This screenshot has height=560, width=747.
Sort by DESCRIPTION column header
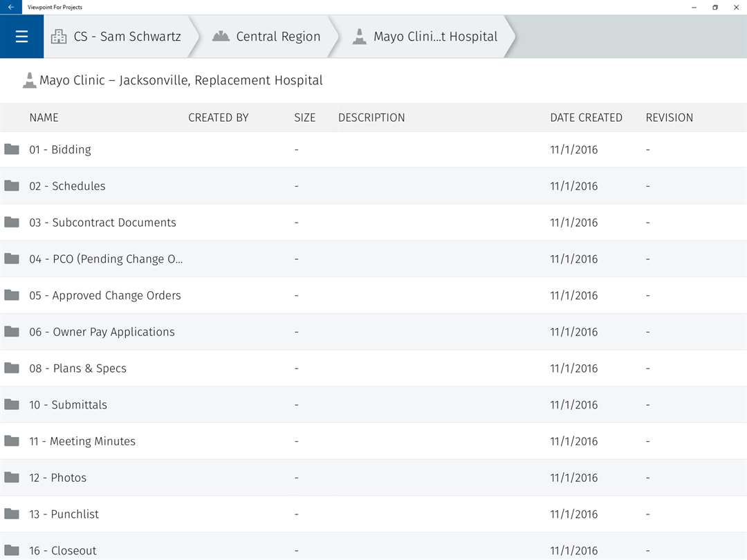371,118
